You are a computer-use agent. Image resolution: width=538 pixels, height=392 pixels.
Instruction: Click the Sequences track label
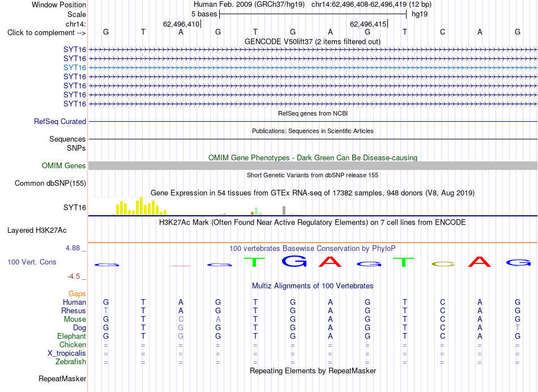[x=67, y=139]
